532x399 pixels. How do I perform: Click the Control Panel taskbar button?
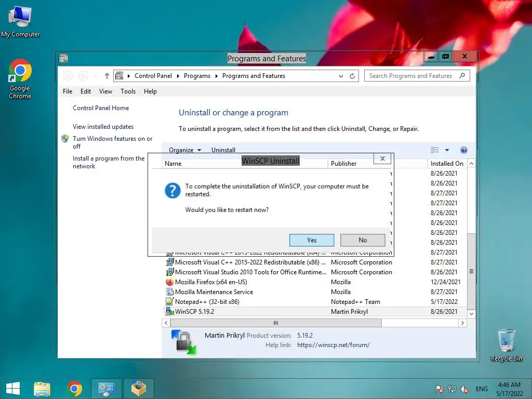click(x=106, y=389)
